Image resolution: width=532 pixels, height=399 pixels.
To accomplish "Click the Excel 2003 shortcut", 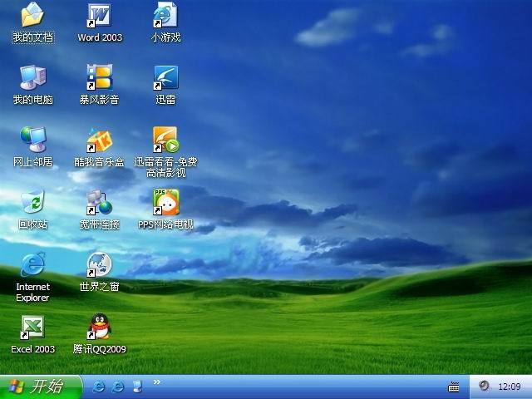I will [x=32, y=328].
